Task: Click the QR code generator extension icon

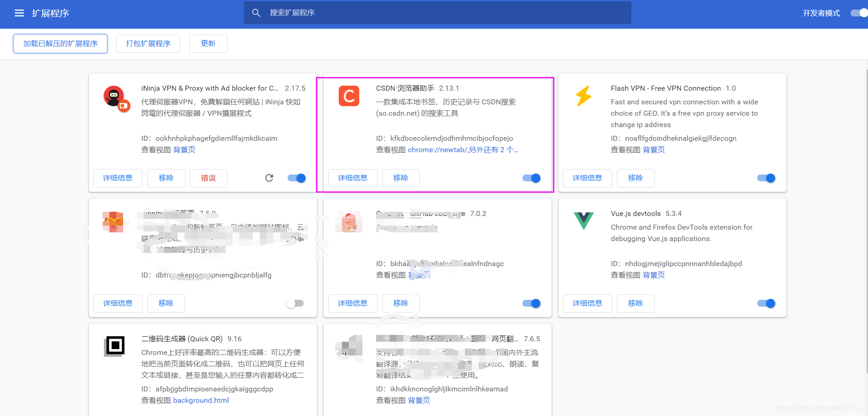Action: coord(114,346)
